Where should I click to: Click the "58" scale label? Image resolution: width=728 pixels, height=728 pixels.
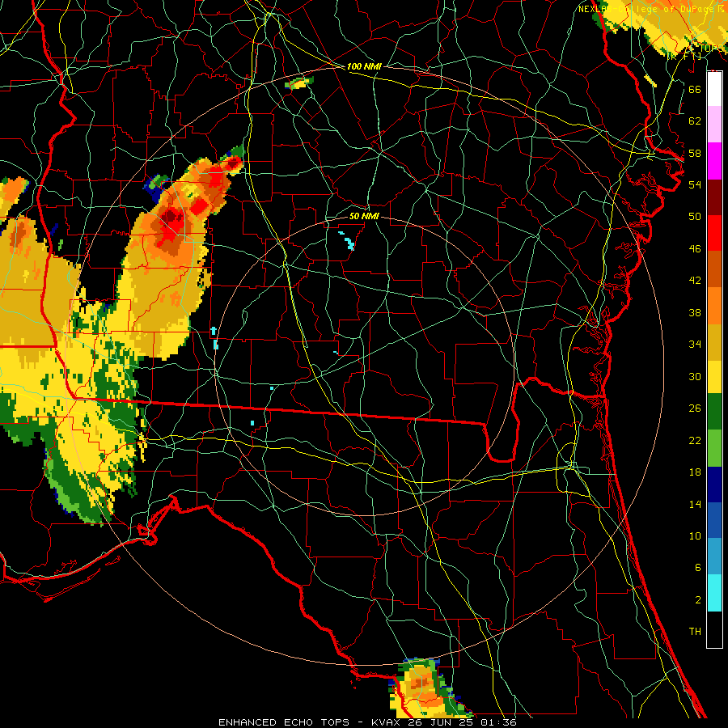pos(695,153)
